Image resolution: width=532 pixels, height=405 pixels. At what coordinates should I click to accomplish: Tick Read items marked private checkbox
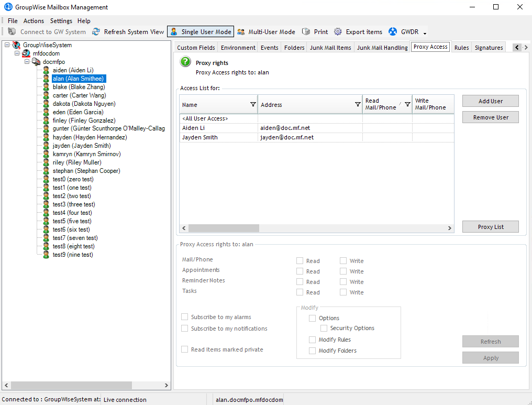(185, 349)
